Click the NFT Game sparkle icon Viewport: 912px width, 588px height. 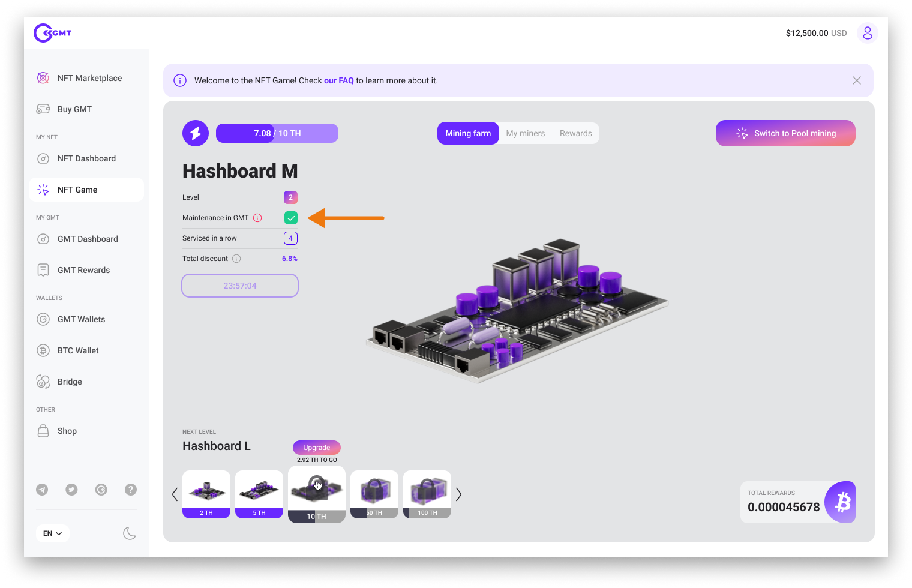[x=43, y=190]
